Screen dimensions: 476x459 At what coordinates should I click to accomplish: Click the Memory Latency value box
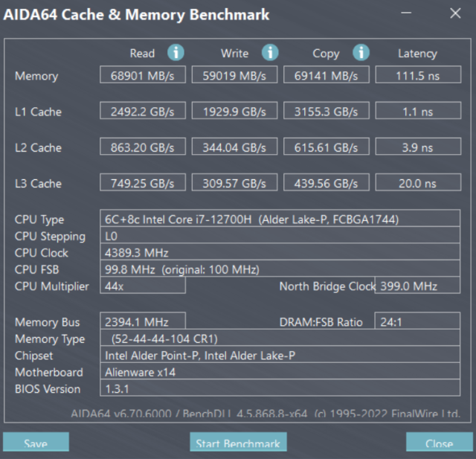[417, 75]
